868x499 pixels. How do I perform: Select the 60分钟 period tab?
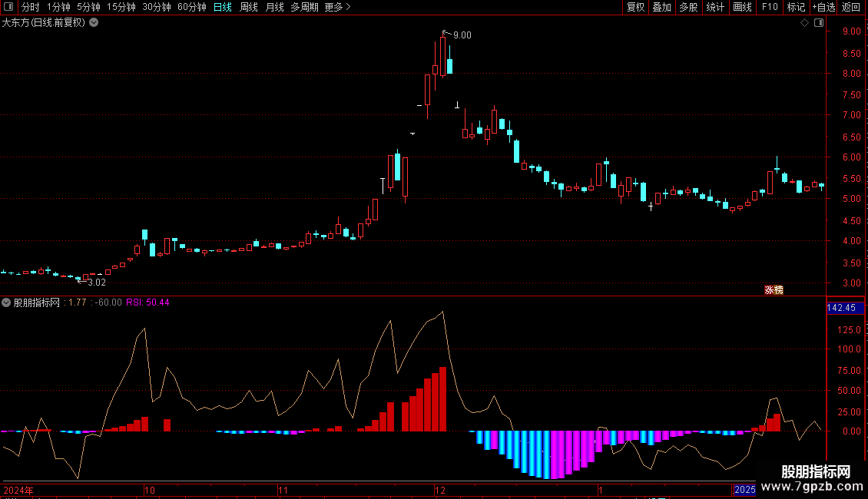point(192,7)
